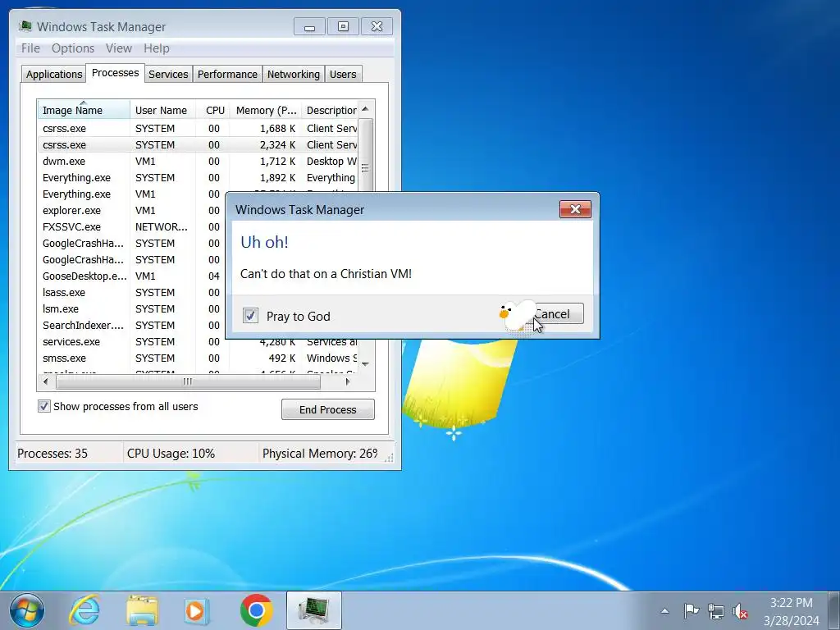The width and height of the screenshot is (840, 630).
Task: Click the muted volume tray icon
Action: (x=741, y=610)
